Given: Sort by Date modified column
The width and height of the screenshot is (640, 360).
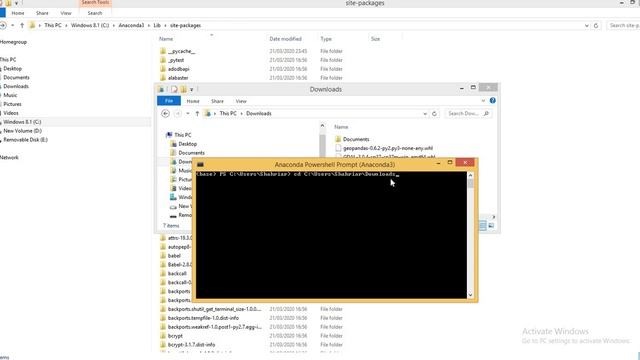Looking at the screenshot, I should [x=285, y=39].
